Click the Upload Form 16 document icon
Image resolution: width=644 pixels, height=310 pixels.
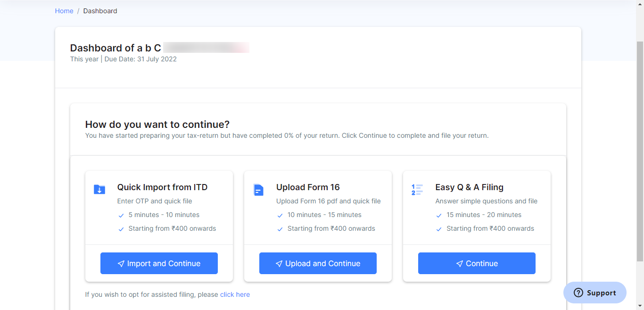click(x=258, y=190)
